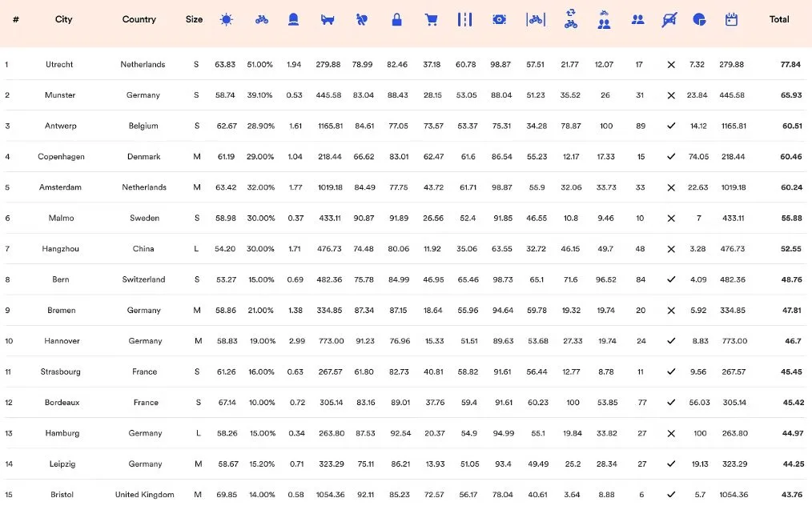
Task: Select the Copenhagen city name
Action: tap(61, 157)
